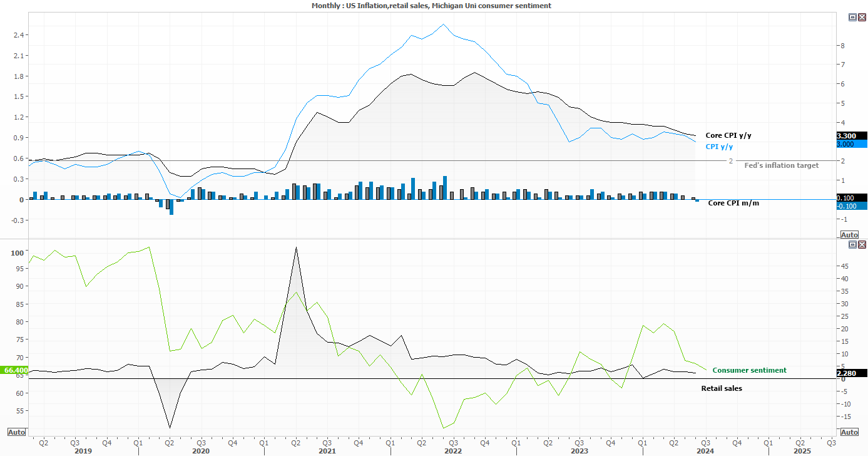
Task: Click the 2021 year label on time axis
Action: tap(327, 450)
